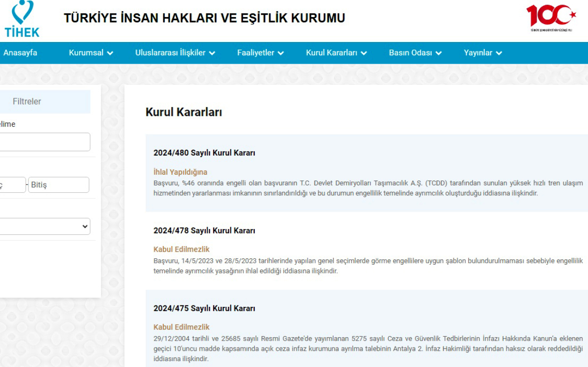Open decision 2024/475 Sayılı Kurul Kararı
This screenshot has height=367, width=588.
click(204, 308)
